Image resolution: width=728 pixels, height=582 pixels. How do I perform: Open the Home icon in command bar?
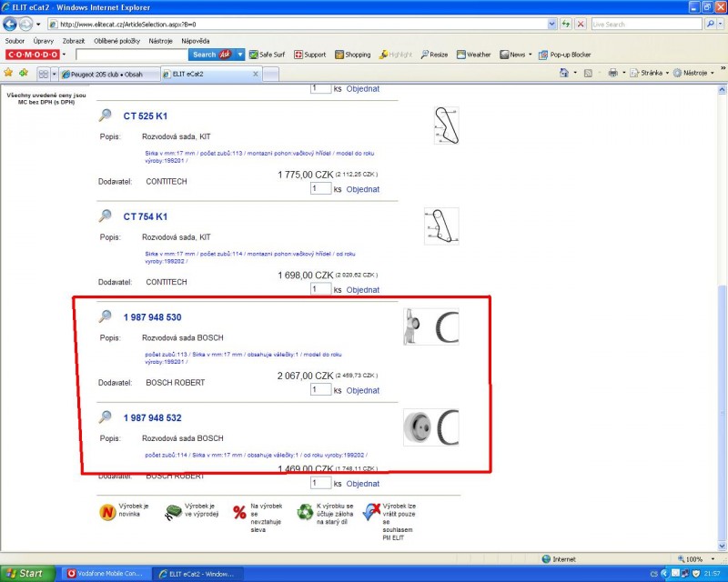(566, 73)
